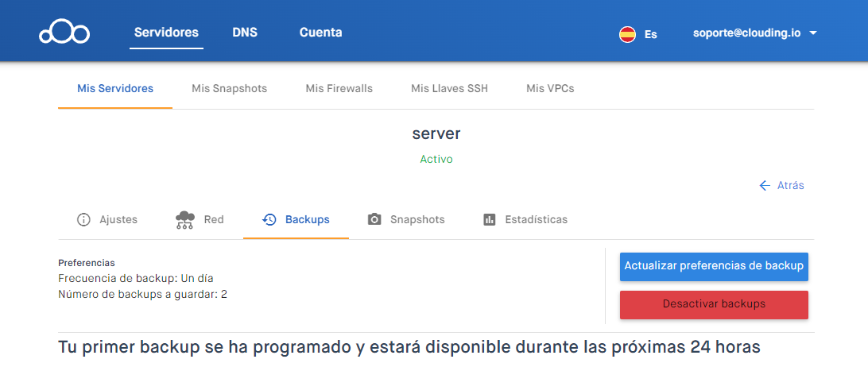View the Mis VPCs tab

click(x=550, y=88)
